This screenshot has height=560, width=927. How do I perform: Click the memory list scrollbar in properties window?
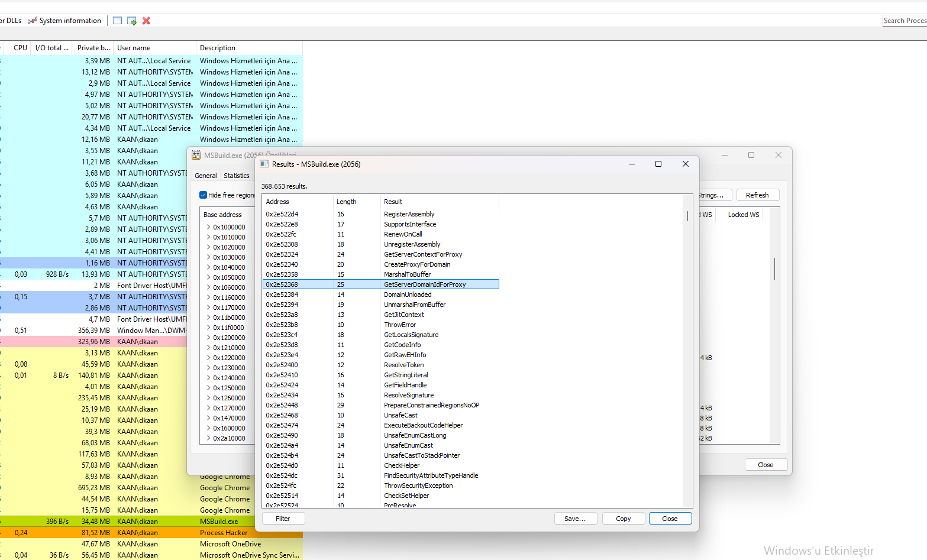[774, 269]
